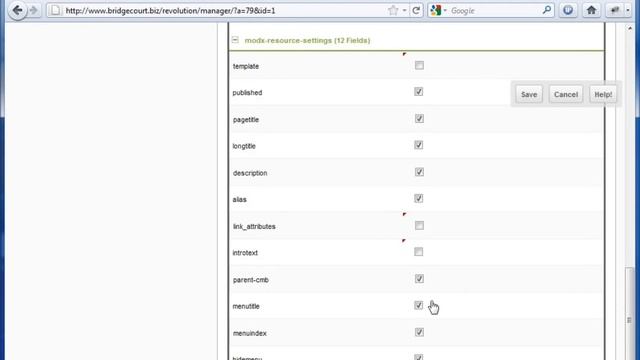Open the browser Home page icon
The image size is (640, 360).
pyautogui.click(x=591, y=11)
